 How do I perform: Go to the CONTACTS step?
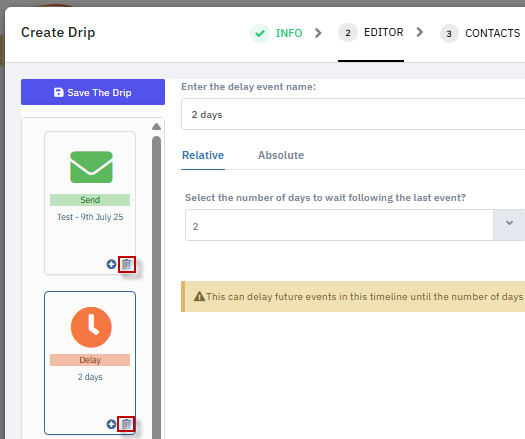(493, 33)
